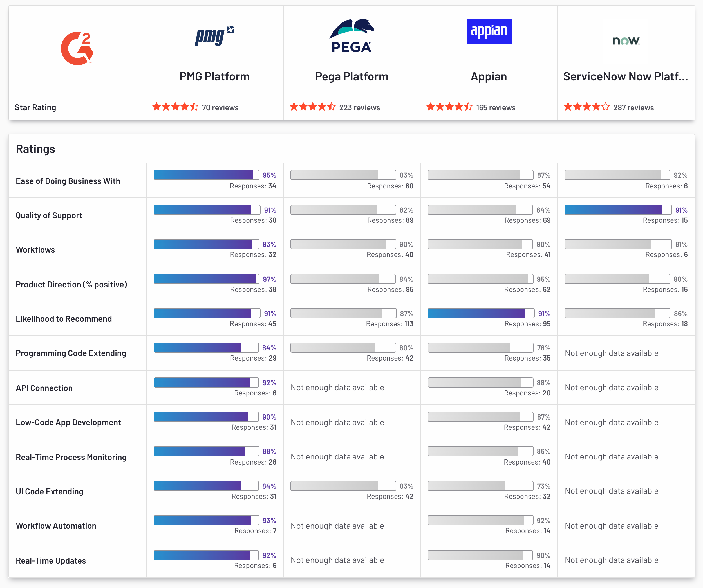
Task: Click Real-Time Process Monitoring label
Action: (x=71, y=457)
